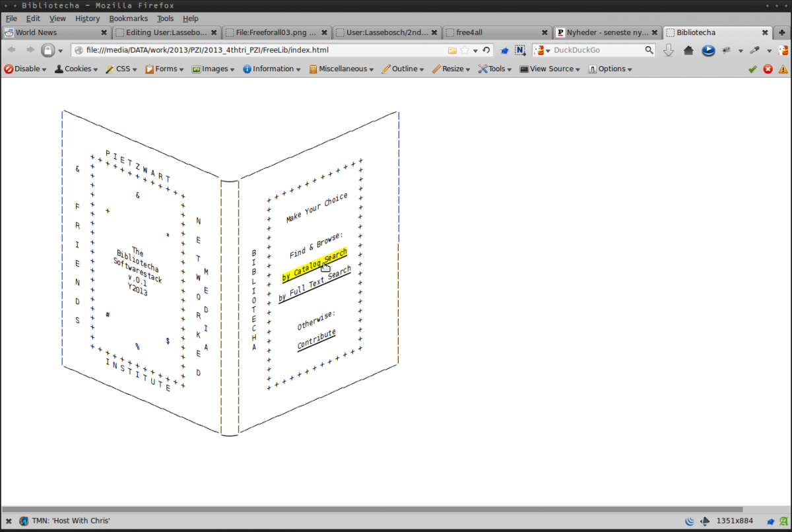Click the orange warning triangle icon
Image resolution: width=792 pixels, height=532 pixels.
(x=783, y=69)
